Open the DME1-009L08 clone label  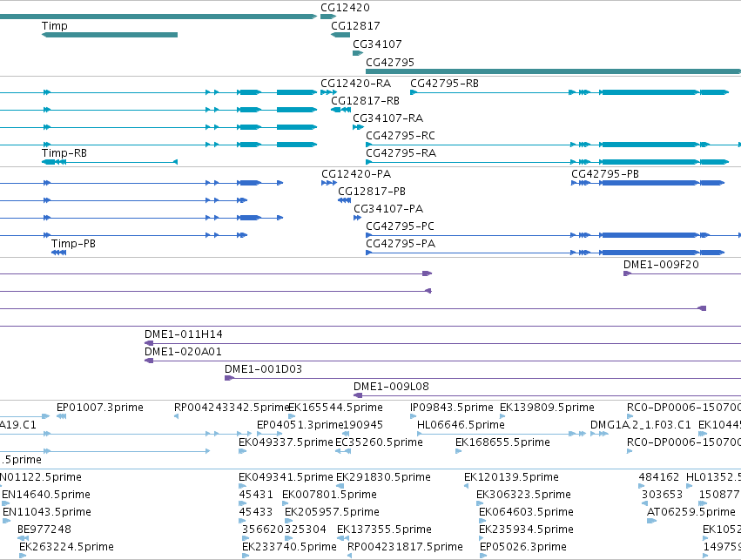tap(391, 388)
